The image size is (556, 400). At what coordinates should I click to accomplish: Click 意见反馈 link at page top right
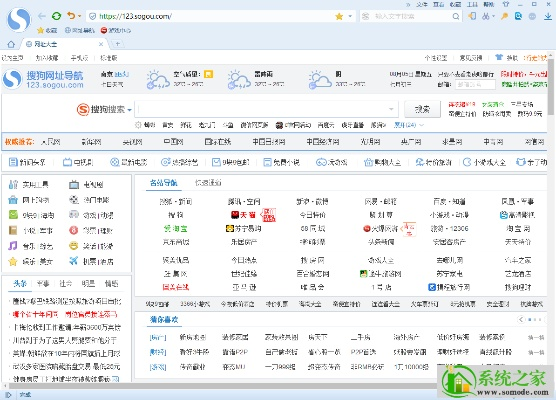click(471, 58)
